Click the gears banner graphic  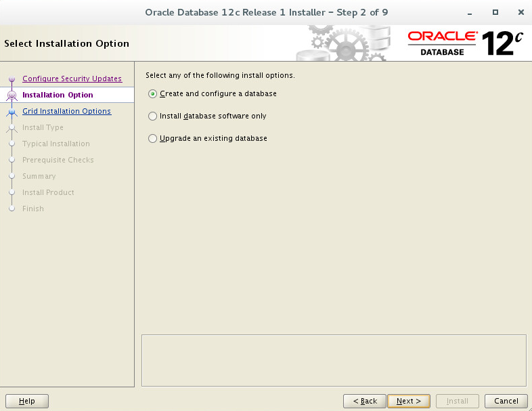[x=342, y=43]
